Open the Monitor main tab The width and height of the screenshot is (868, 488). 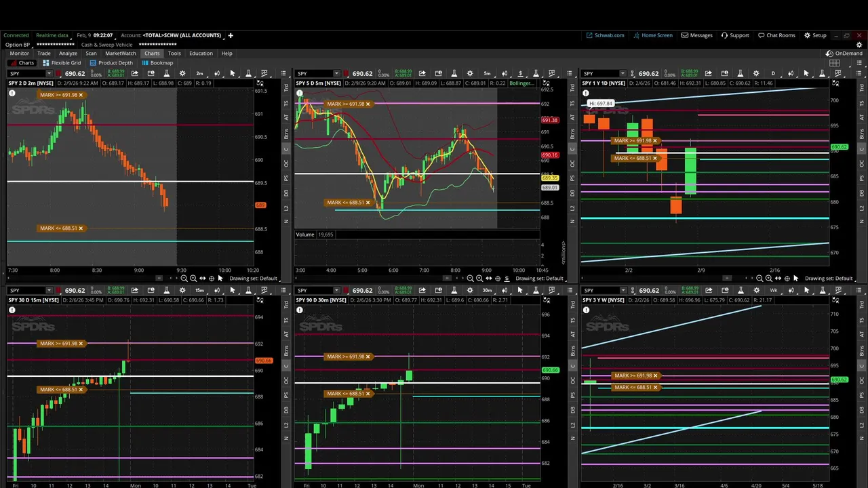[x=19, y=54]
